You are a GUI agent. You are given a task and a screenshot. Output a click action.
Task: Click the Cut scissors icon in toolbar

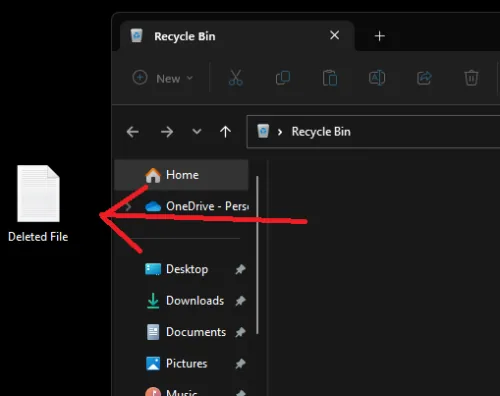[x=236, y=78]
